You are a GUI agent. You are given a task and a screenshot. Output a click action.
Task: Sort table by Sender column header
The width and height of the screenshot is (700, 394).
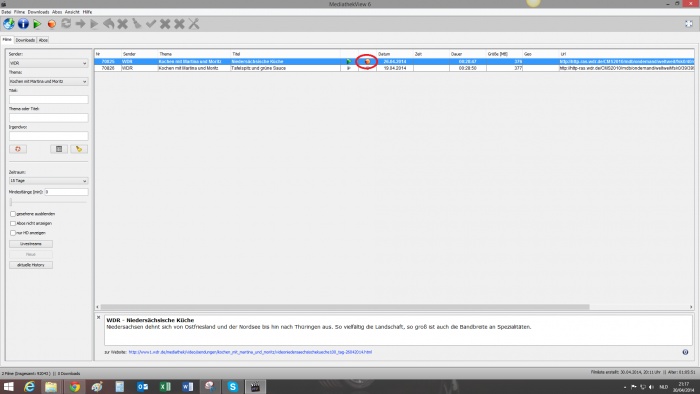point(139,54)
